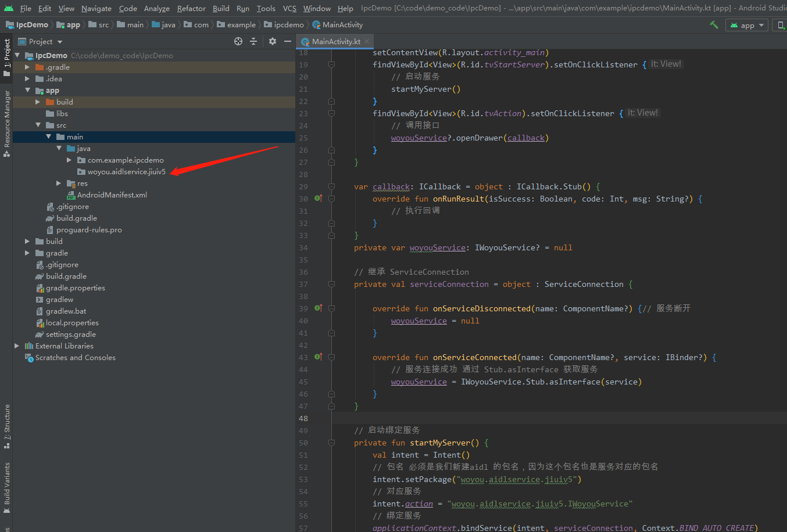Select the libs folder
The image size is (787, 532).
coord(62,113)
